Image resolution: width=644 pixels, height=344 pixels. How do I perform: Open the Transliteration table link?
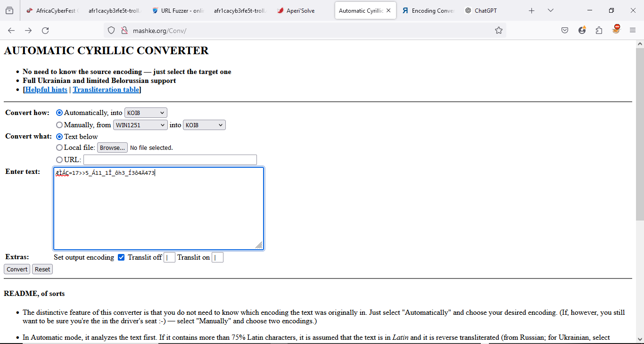tap(106, 90)
